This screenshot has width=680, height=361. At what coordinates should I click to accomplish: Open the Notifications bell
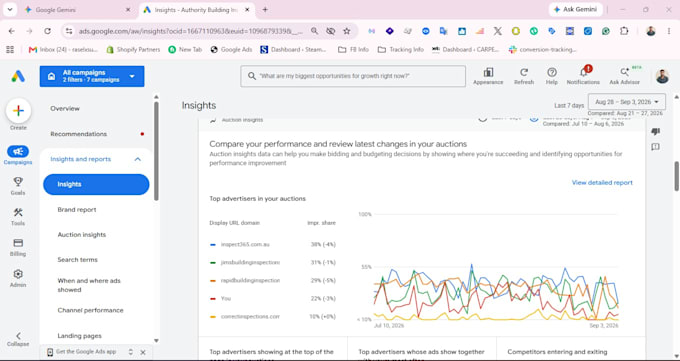pyautogui.click(x=583, y=72)
